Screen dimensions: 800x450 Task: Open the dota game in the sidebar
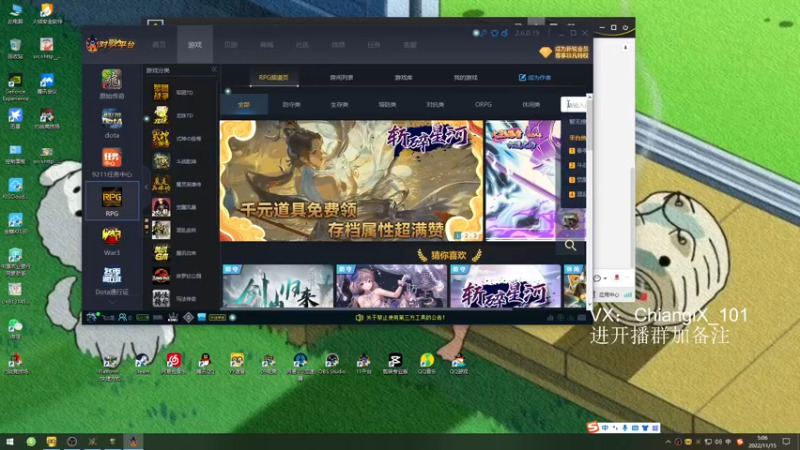tap(112, 123)
